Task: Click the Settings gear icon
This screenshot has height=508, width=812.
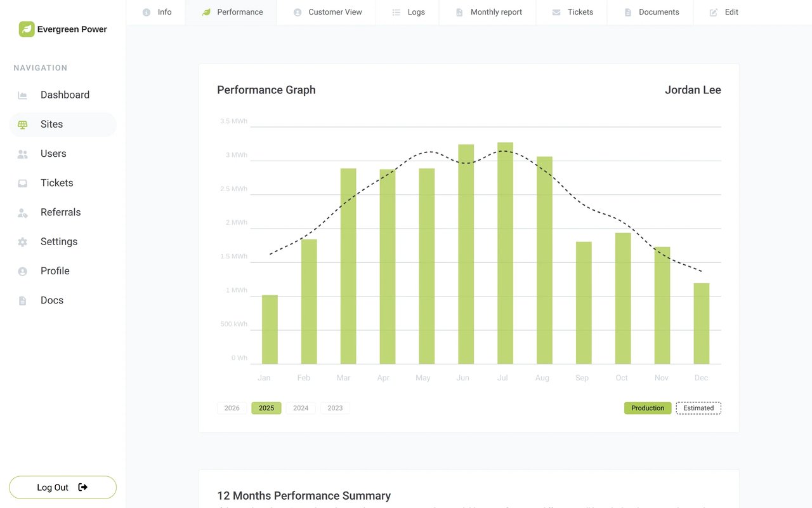Action: (x=23, y=242)
